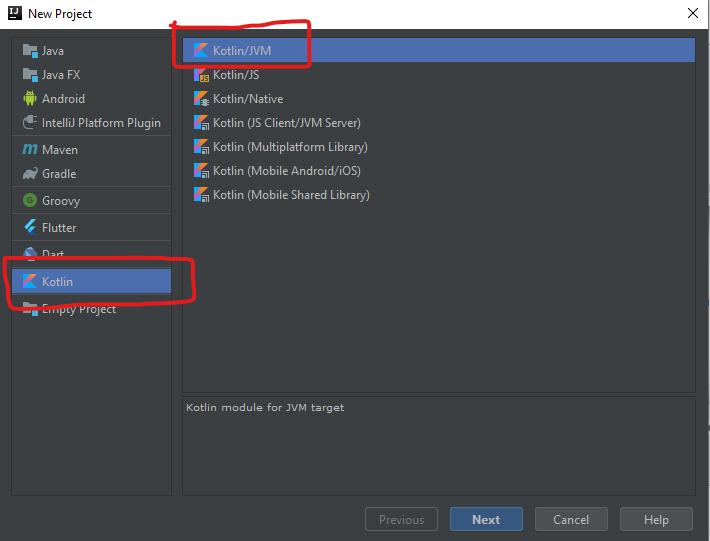This screenshot has width=710, height=541.
Task: Click the Kotlin Multiplatform Library icon
Action: click(x=201, y=147)
